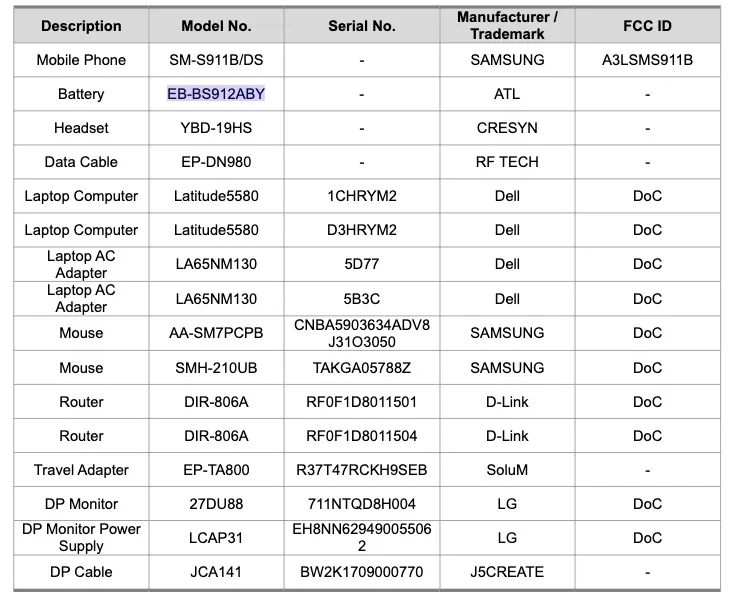Click the Model No. column header
Image resolution: width=731 pixels, height=602 pixels.
[x=216, y=26]
